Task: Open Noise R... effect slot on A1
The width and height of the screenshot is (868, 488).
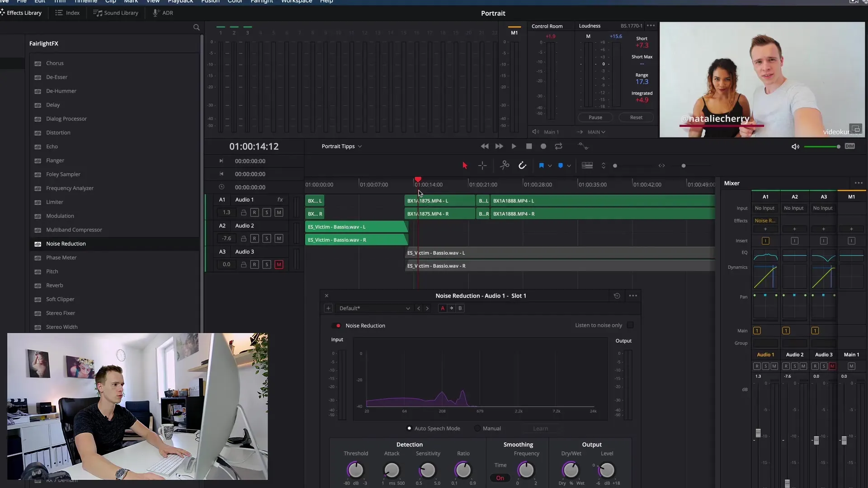Action: (x=765, y=221)
